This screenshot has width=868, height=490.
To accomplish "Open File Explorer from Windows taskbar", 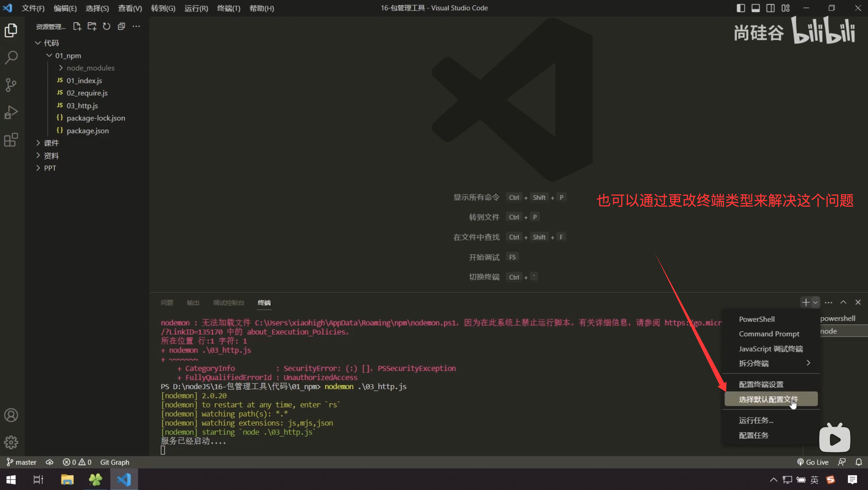I will 67,479.
